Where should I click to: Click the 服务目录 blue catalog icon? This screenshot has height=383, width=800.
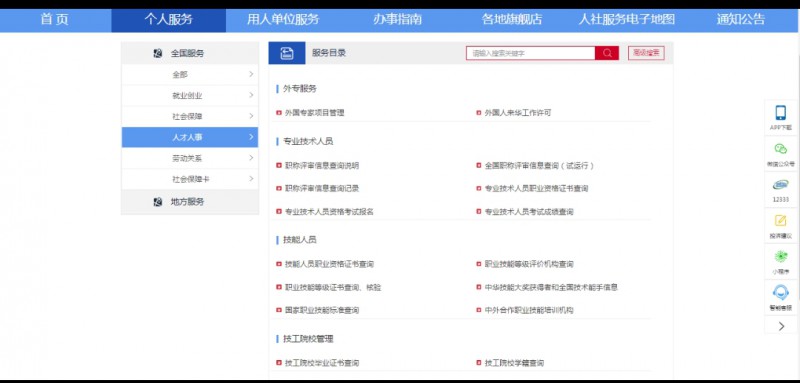click(287, 53)
